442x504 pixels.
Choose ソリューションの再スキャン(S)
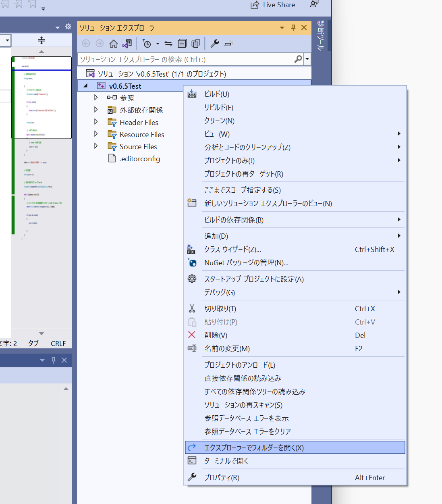click(x=295, y=405)
